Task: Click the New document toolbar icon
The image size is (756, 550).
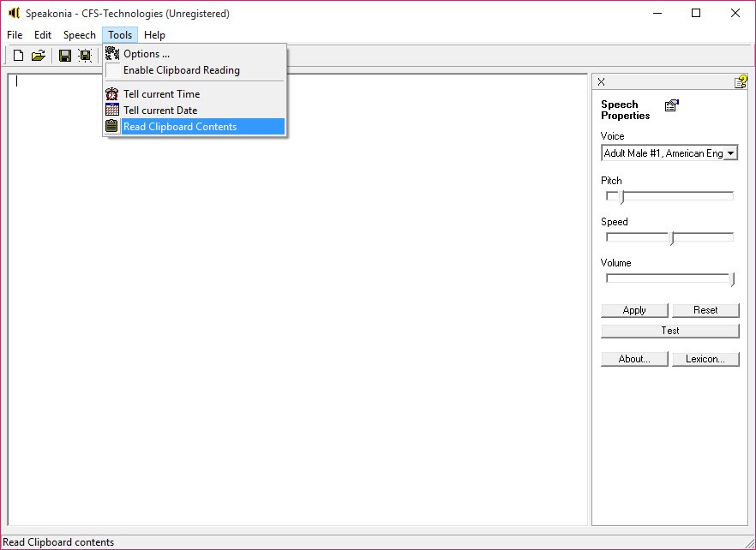Action: tap(18, 56)
